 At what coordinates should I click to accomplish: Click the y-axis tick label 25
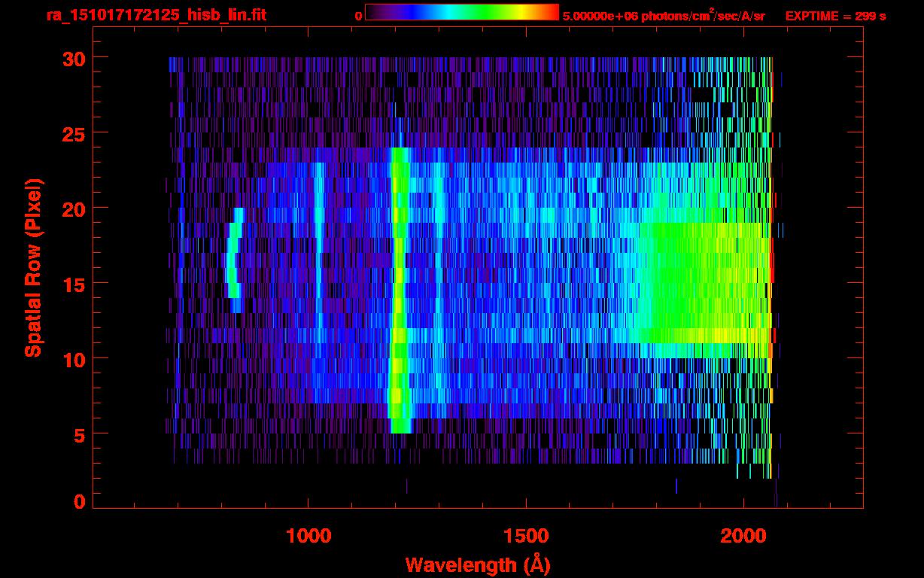click(x=73, y=133)
